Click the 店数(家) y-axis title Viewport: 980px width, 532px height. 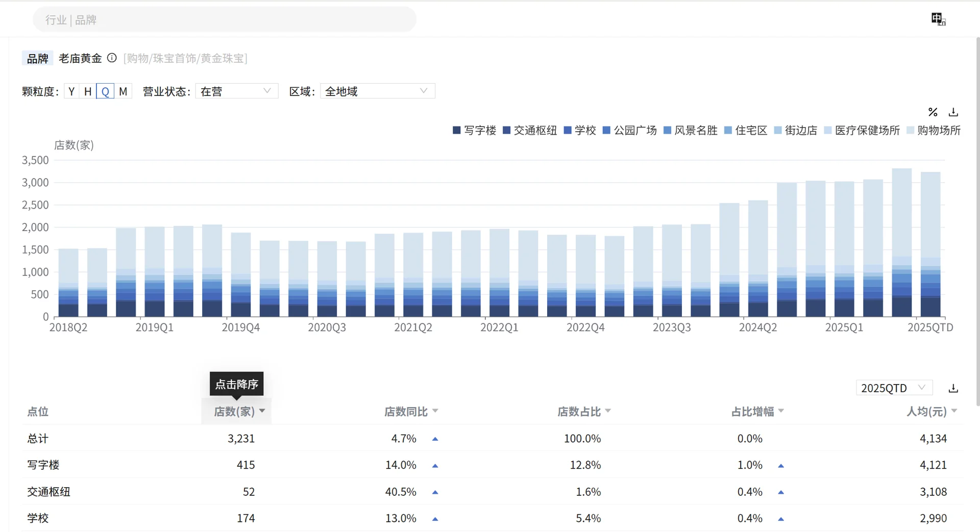pos(74,145)
